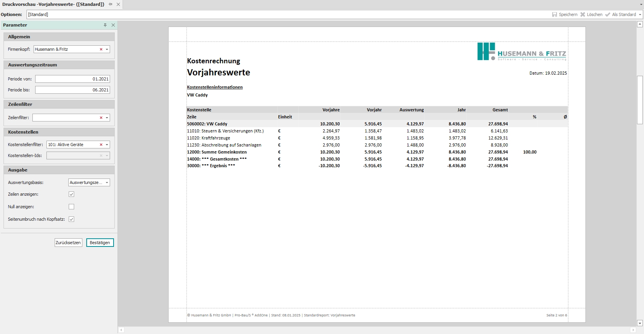Clear the Kostenstellenfilter value with red X
This screenshot has height=334, width=644.
click(x=101, y=145)
